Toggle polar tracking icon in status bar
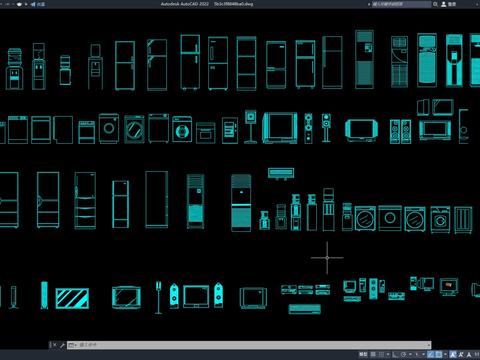This screenshot has height=360, width=480. pos(403,354)
